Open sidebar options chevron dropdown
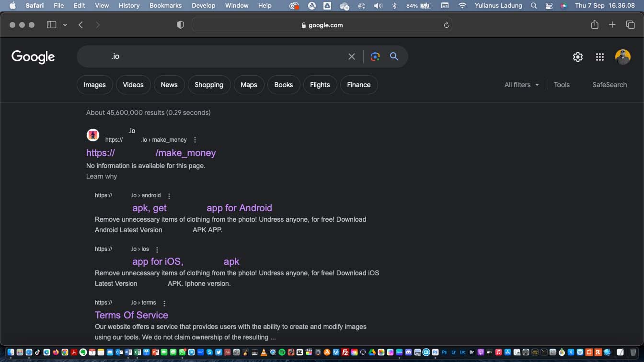 [65, 25]
